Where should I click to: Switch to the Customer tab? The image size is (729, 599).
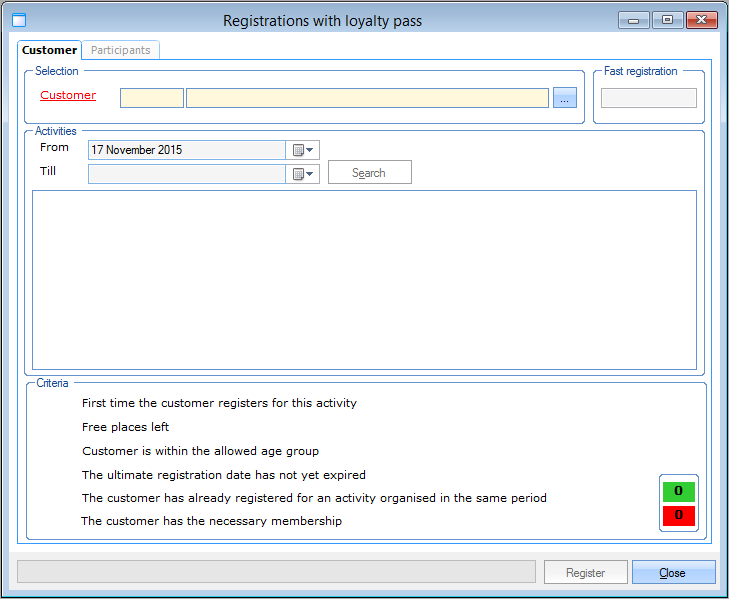click(x=49, y=50)
